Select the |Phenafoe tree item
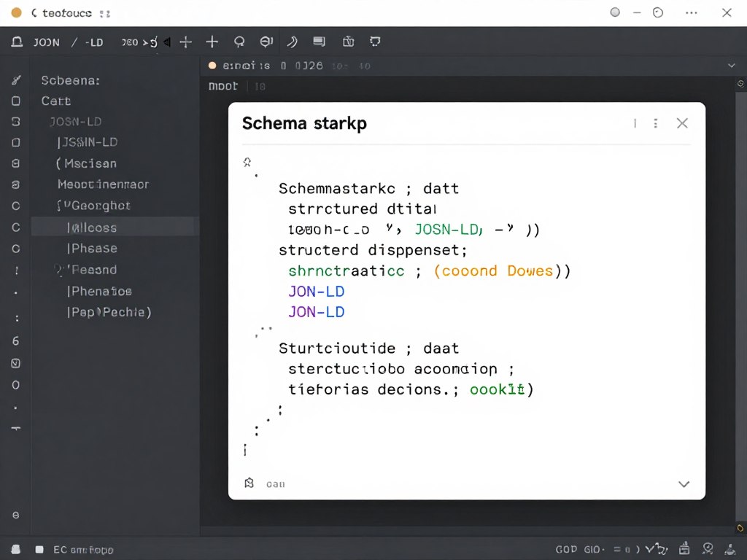This screenshot has width=747, height=560. click(x=99, y=291)
